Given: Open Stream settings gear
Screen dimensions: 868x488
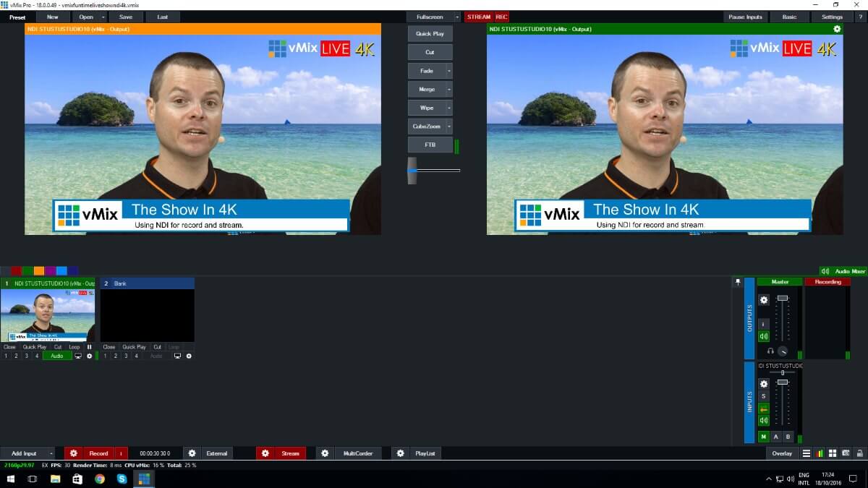Looking at the screenshot, I should point(265,453).
